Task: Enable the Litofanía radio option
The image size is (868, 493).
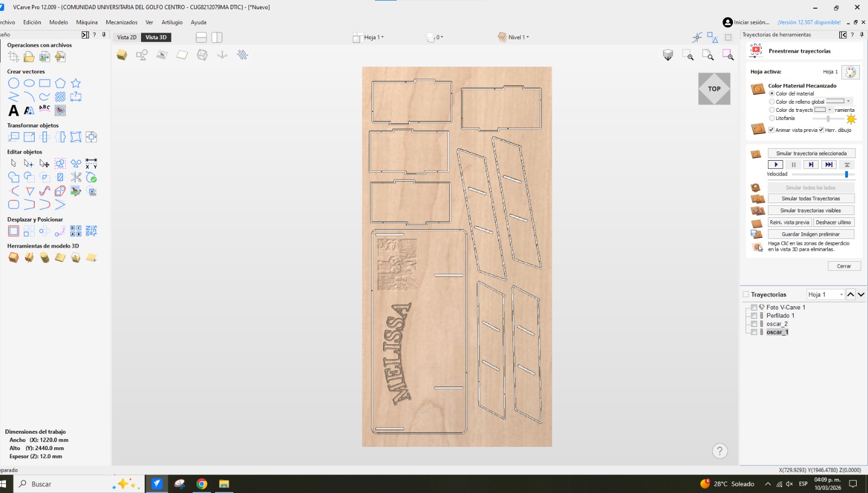Action: 773,118
